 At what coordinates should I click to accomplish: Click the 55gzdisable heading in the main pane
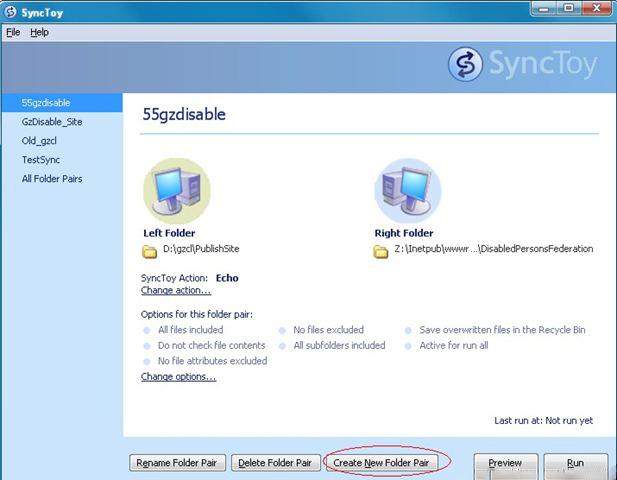[184, 114]
